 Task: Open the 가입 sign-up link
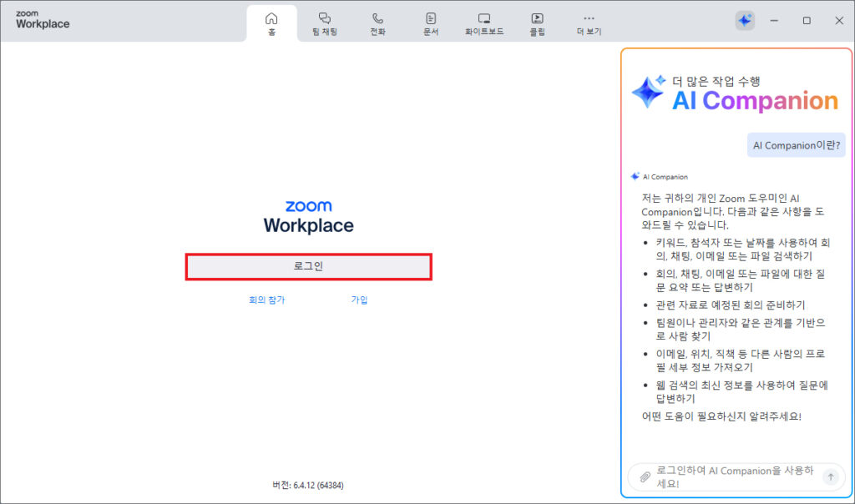coord(359,300)
